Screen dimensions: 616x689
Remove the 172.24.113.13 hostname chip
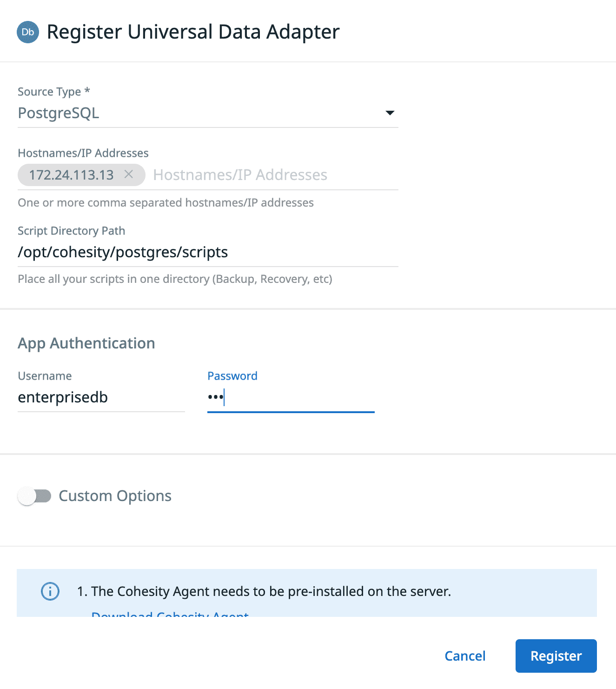pos(129,175)
